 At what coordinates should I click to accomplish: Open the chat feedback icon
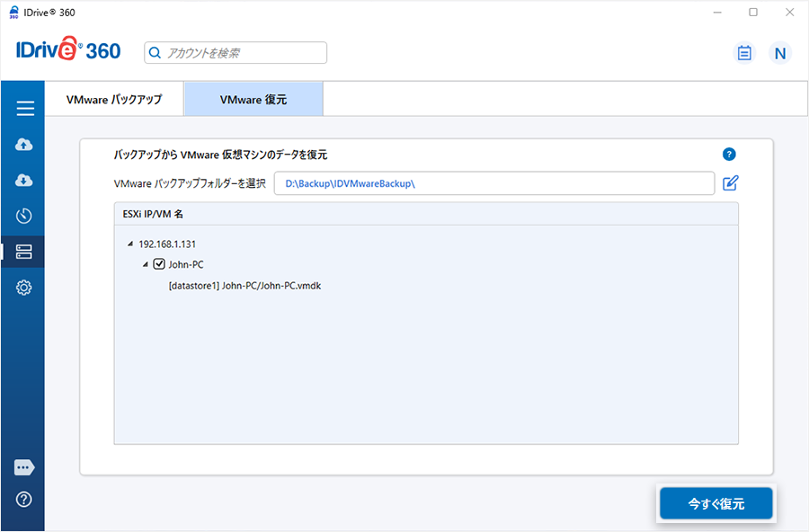tap(24, 467)
